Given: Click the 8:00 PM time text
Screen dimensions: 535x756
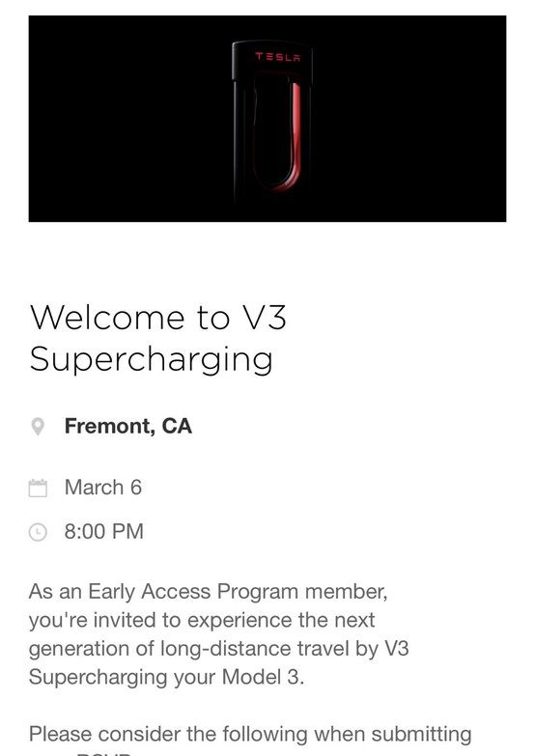Looking at the screenshot, I should (104, 532).
